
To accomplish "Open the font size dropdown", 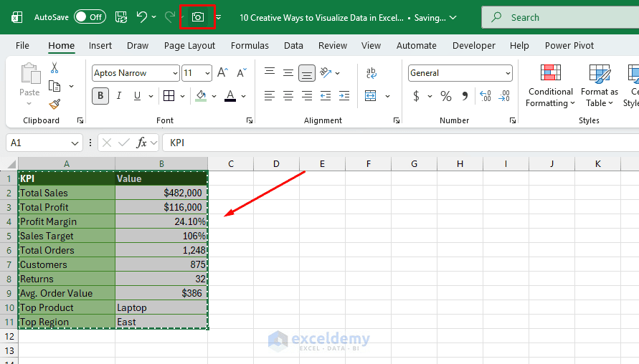I will 207,73.
